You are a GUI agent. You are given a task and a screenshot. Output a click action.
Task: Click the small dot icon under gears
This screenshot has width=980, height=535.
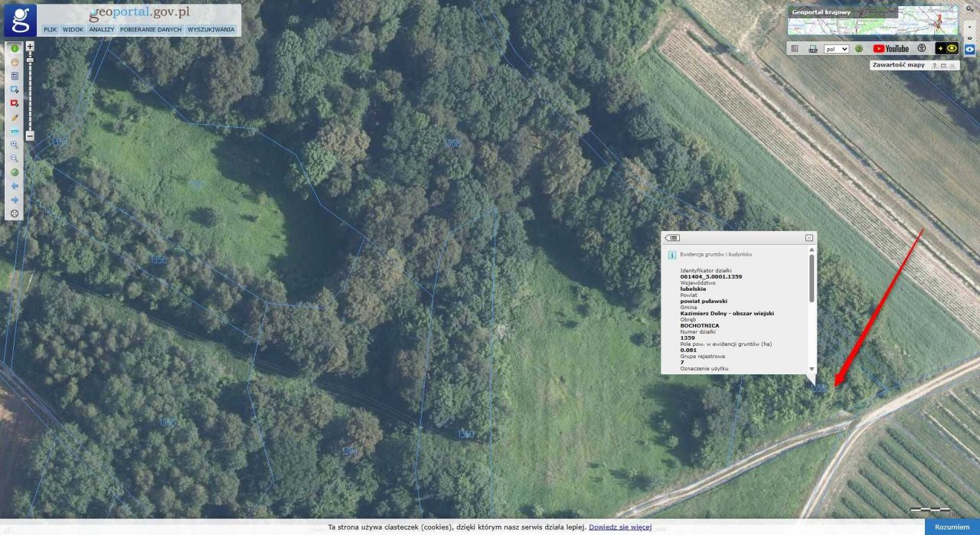pyautogui.click(x=970, y=25)
